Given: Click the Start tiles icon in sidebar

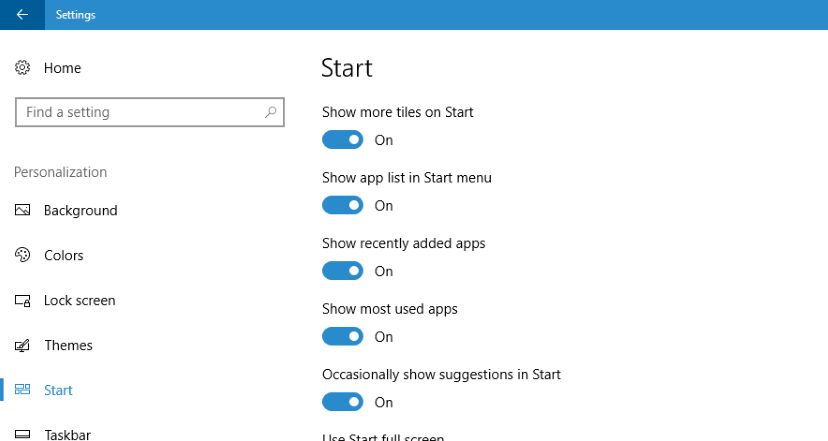Looking at the screenshot, I should [22, 390].
